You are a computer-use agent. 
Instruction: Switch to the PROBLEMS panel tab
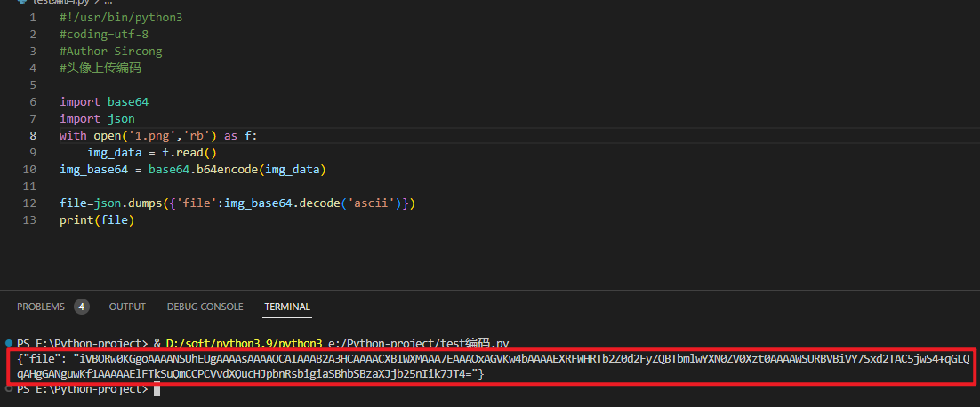click(x=41, y=307)
